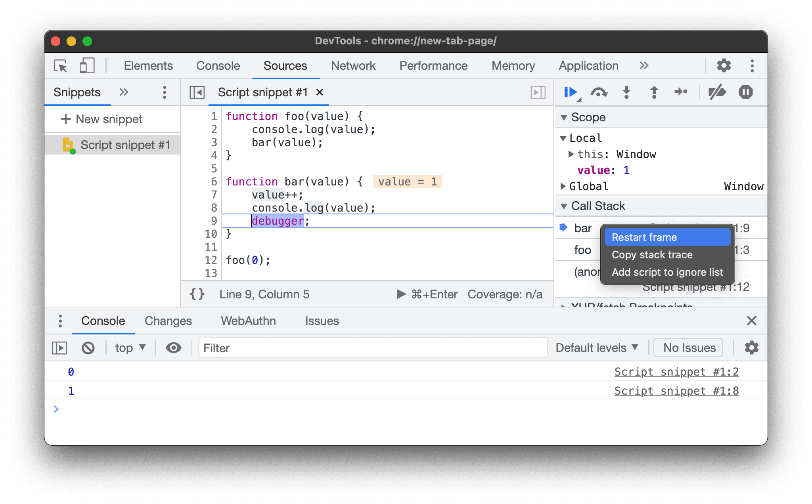Click the Deactivate breakpoints icon
812x504 pixels.
point(715,92)
